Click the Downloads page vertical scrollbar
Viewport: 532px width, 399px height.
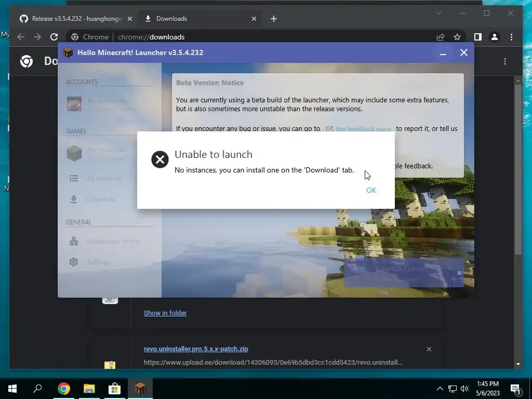tap(518, 170)
